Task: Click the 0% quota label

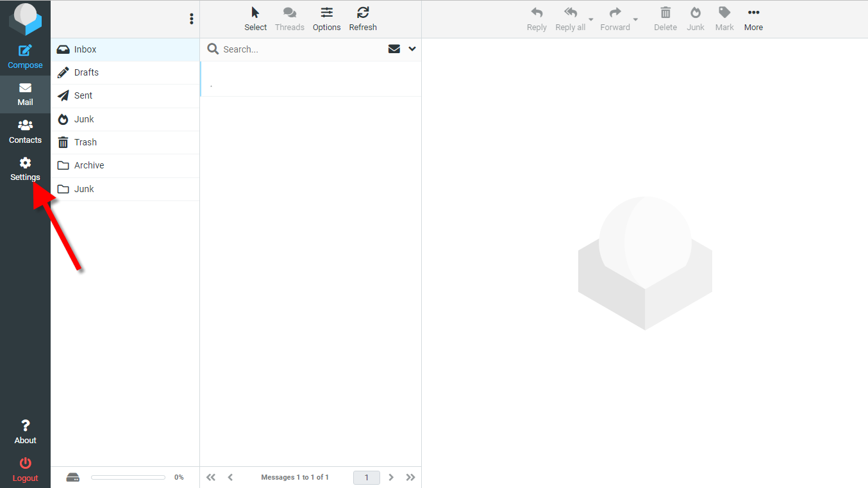Action: [179, 477]
